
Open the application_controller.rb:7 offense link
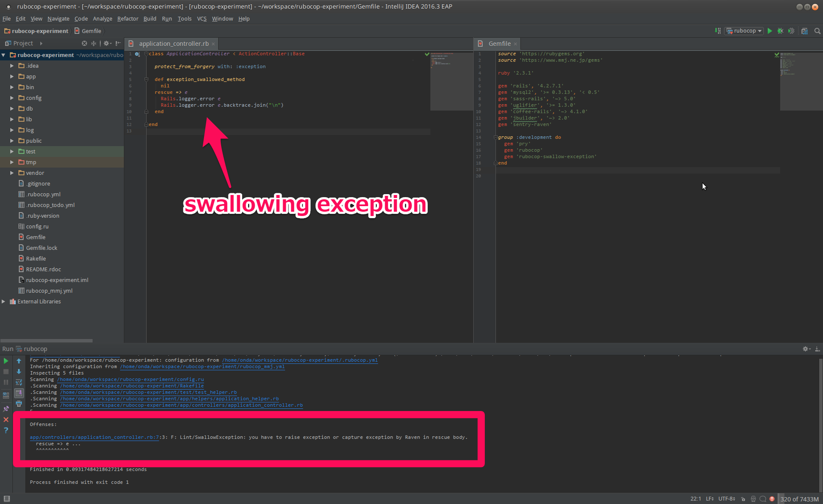click(94, 437)
